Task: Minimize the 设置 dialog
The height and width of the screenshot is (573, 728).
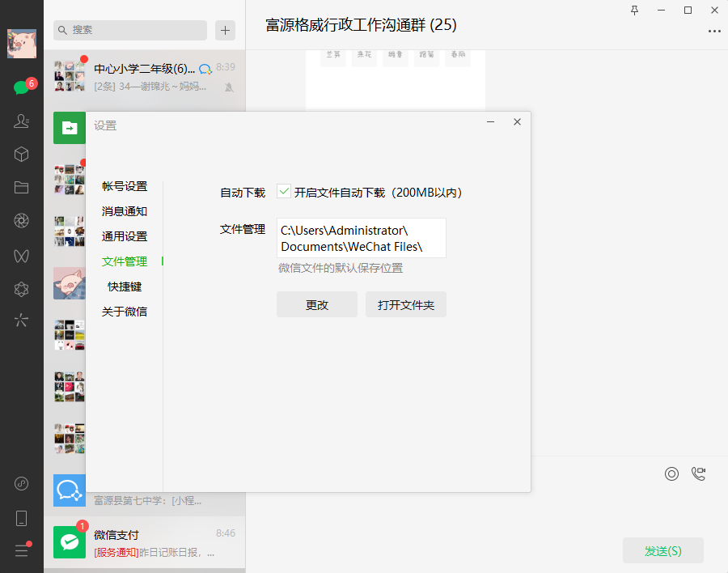Action: (x=491, y=121)
